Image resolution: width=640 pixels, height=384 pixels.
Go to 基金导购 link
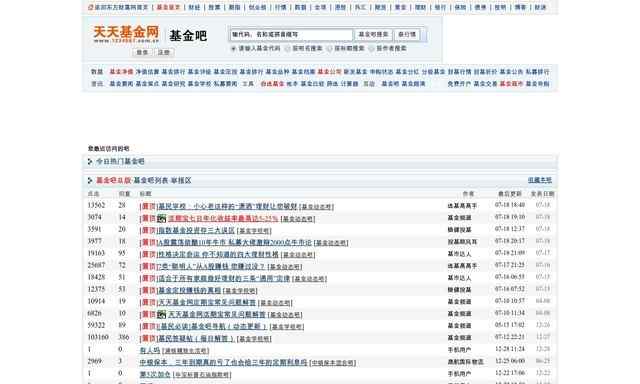[538, 84]
